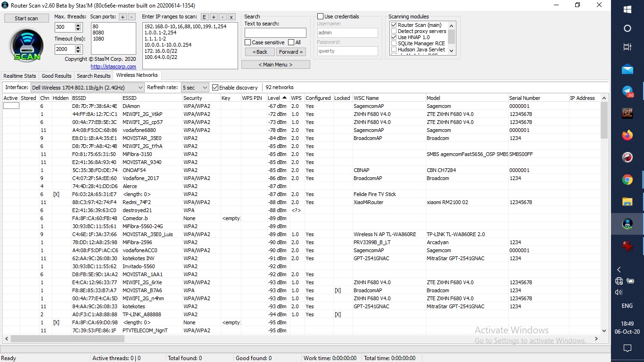Launch Firefox from the taskbar

tap(627, 135)
